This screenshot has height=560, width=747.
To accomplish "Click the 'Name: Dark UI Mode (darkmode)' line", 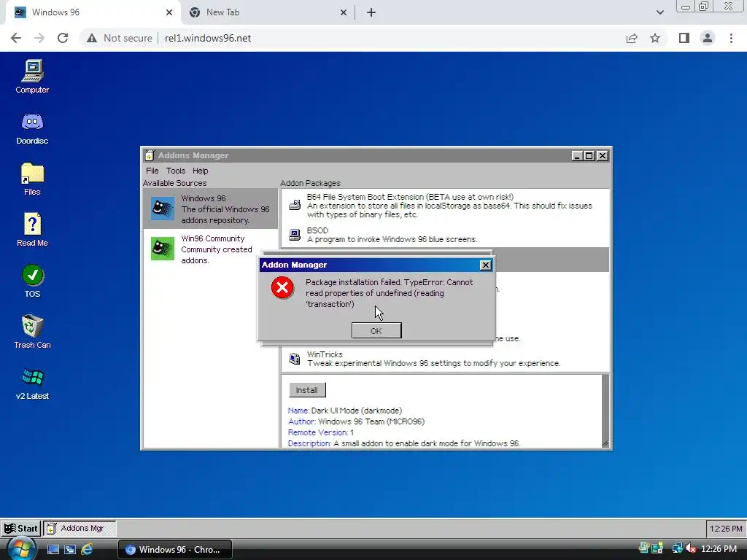I will (x=345, y=411).
